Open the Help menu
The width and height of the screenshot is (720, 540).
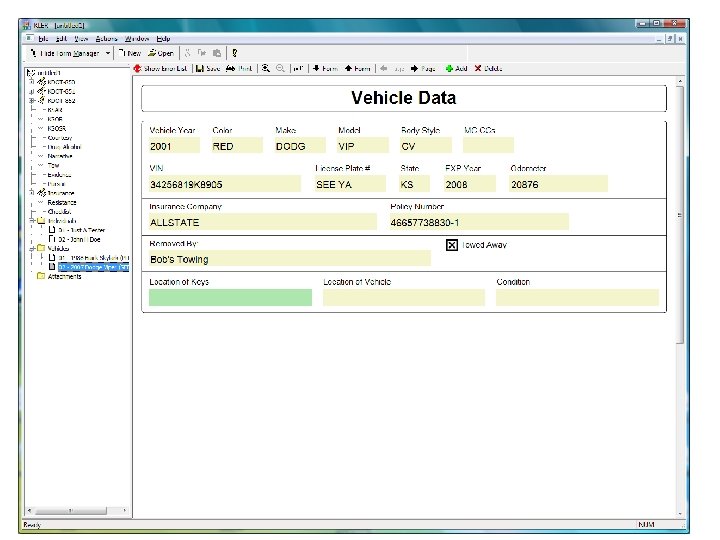pyautogui.click(x=163, y=39)
